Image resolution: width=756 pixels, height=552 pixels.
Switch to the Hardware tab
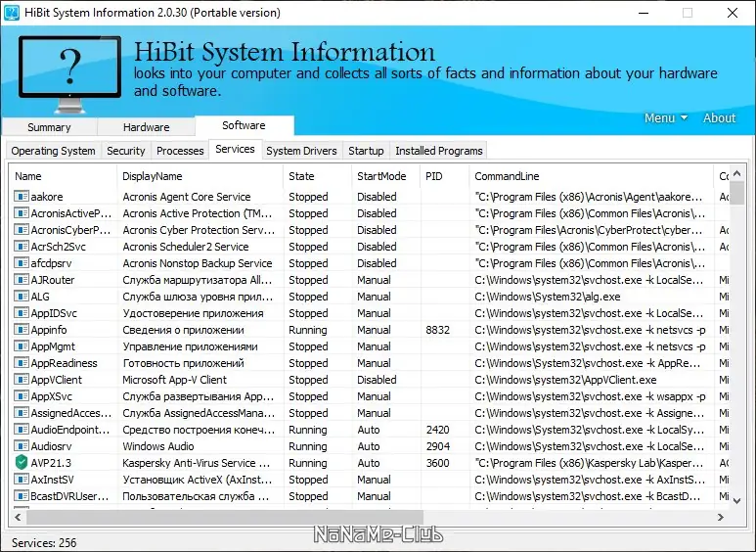(146, 127)
